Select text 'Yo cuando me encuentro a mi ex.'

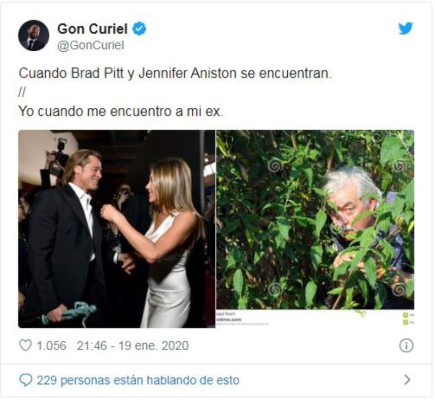coord(121,111)
